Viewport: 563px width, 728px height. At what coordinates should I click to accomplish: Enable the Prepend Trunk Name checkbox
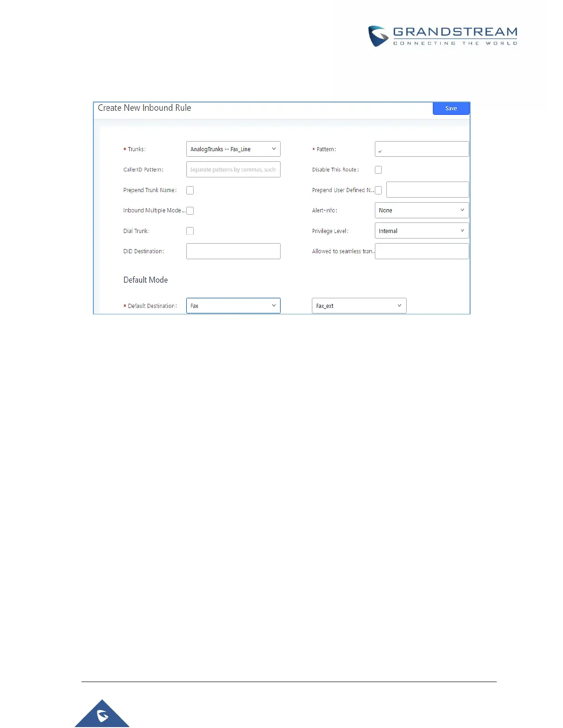click(x=190, y=190)
